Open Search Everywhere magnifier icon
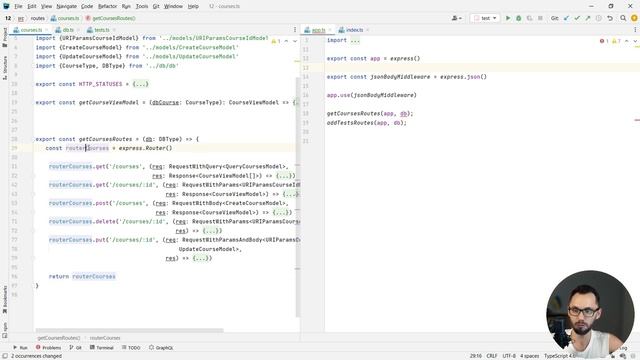Screen dimensions: 640x360 pos(623,18)
